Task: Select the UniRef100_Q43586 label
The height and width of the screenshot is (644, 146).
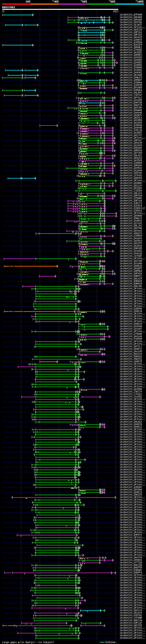Action: click(131, 389)
